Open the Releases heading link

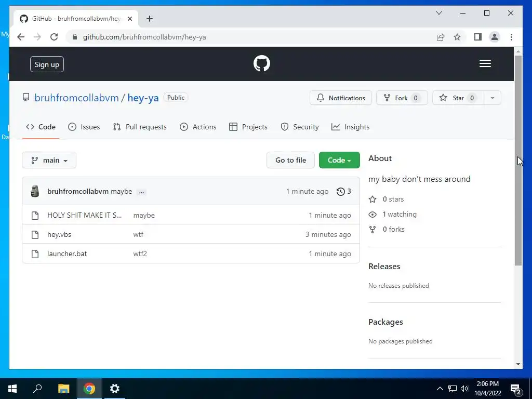(x=384, y=267)
